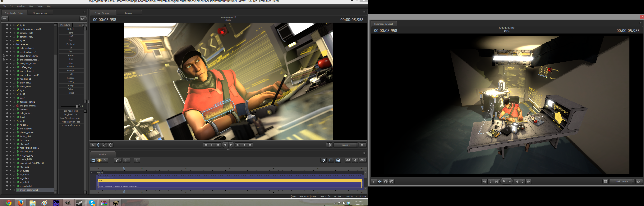644x206 pixels.
Task: Switch to Graph Editor mode
Action: tap(105, 160)
